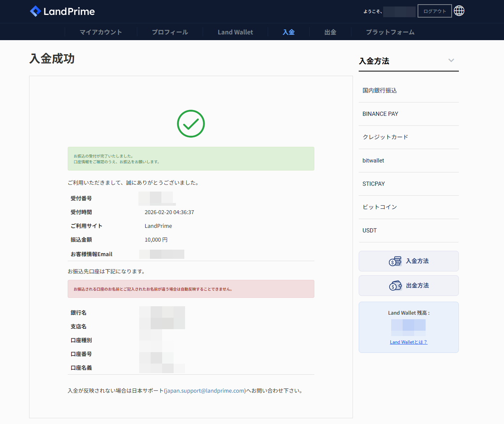504x424 pixels.
Task: Open Land Wallet menu item
Action: click(235, 32)
